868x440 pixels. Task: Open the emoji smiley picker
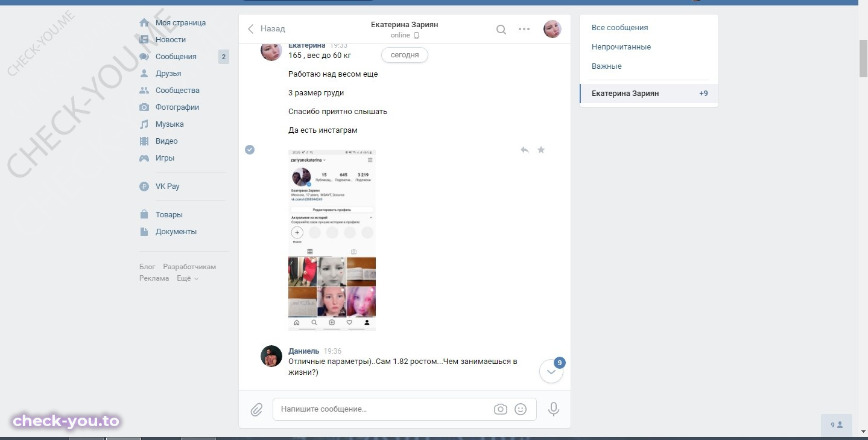click(x=521, y=409)
